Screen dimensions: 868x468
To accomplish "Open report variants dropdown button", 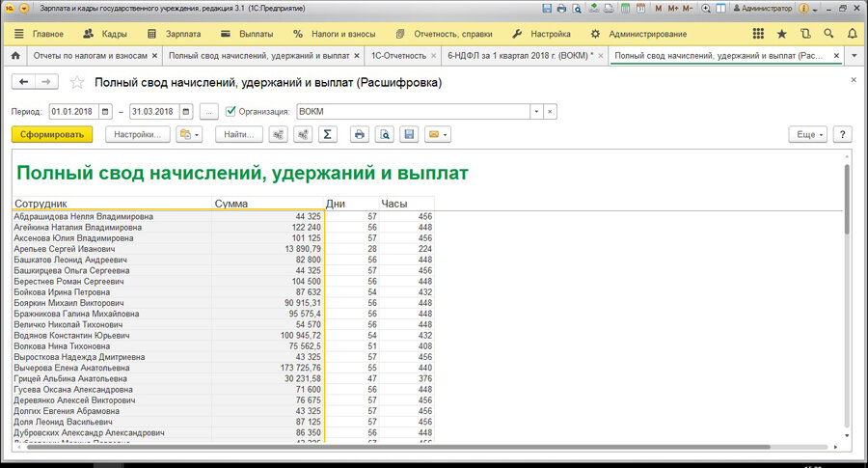I will click(x=189, y=134).
